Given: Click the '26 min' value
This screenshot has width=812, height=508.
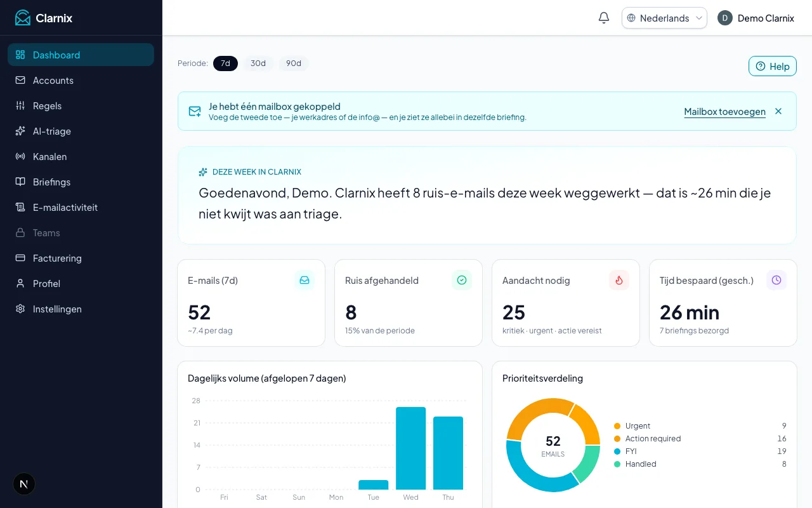Looking at the screenshot, I should [690, 312].
